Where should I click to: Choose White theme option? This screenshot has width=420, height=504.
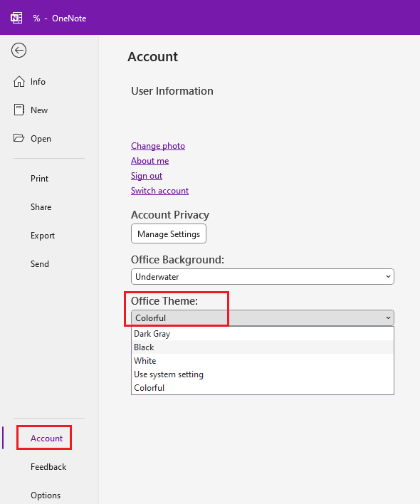[x=263, y=361]
